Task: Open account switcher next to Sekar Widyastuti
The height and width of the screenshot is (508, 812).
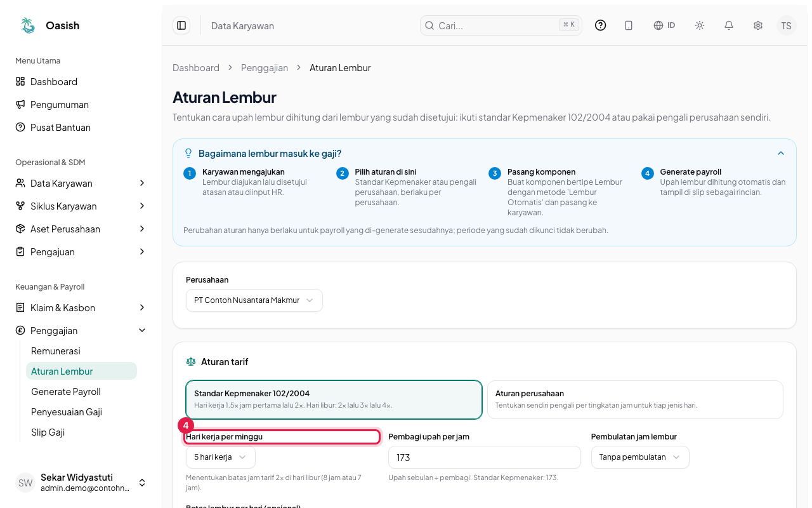Action: point(142,483)
